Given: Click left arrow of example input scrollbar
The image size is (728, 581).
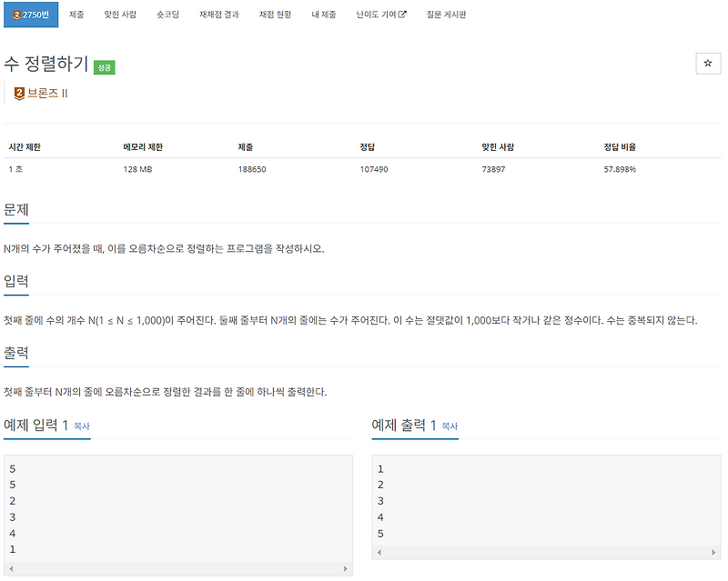Looking at the screenshot, I should coord(11,568).
